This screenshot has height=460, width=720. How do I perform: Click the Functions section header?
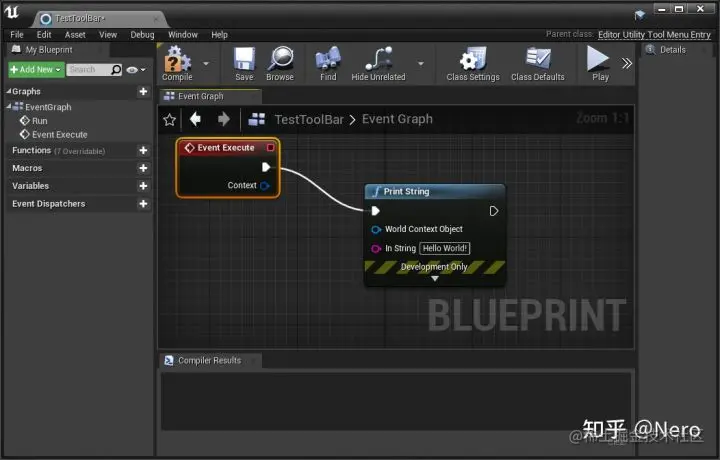pos(78,151)
